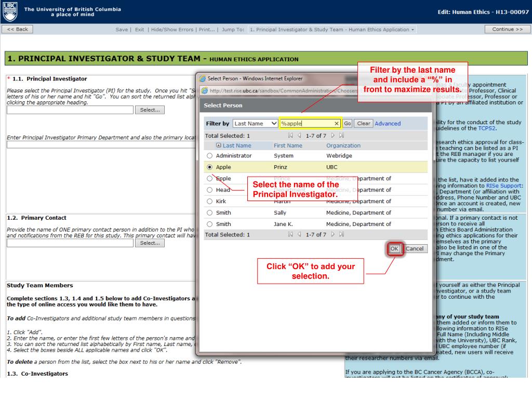
Task: Open the Jump To section dropdown
Action: click(332, 30)
